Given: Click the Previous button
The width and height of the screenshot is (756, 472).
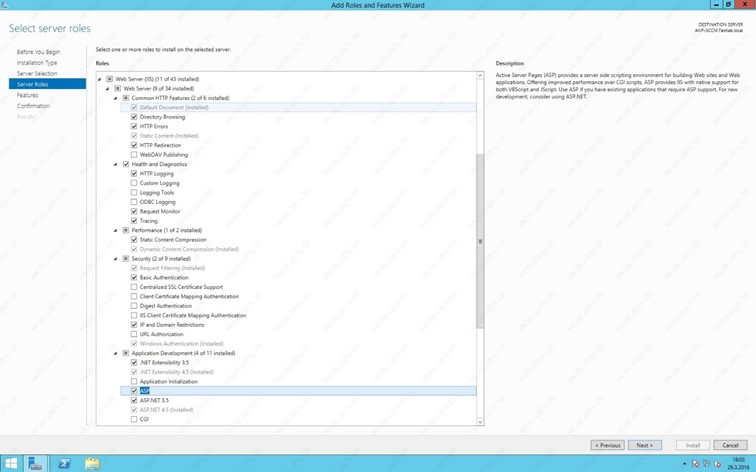Looking at the screenshot, I should 608,445.
